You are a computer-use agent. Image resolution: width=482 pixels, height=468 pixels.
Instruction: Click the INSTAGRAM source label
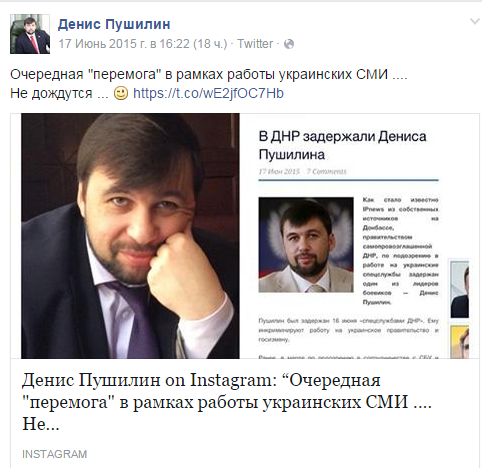click(x=55, y=454)
